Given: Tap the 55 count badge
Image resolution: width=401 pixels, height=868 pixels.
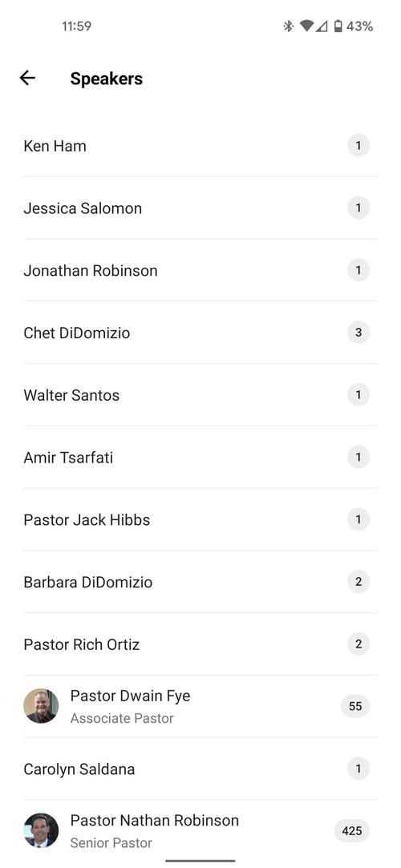Looking at the screenshot, I should coord(355,706).
